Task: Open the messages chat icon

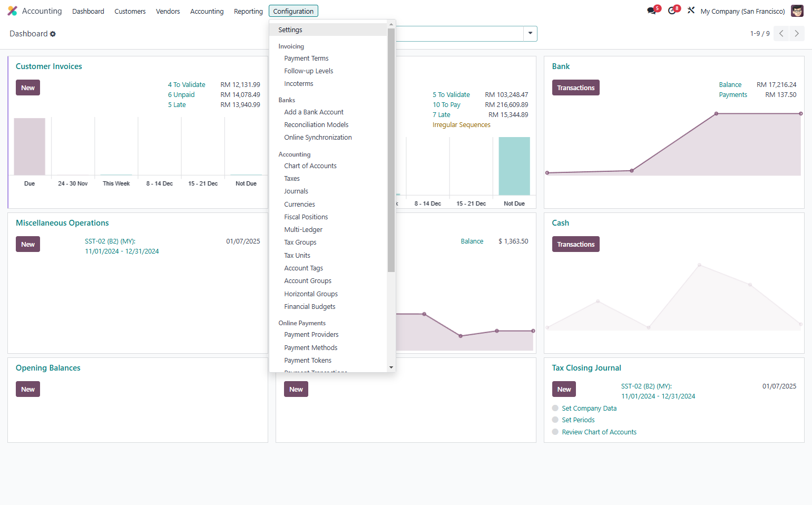Action: [652, 11]
